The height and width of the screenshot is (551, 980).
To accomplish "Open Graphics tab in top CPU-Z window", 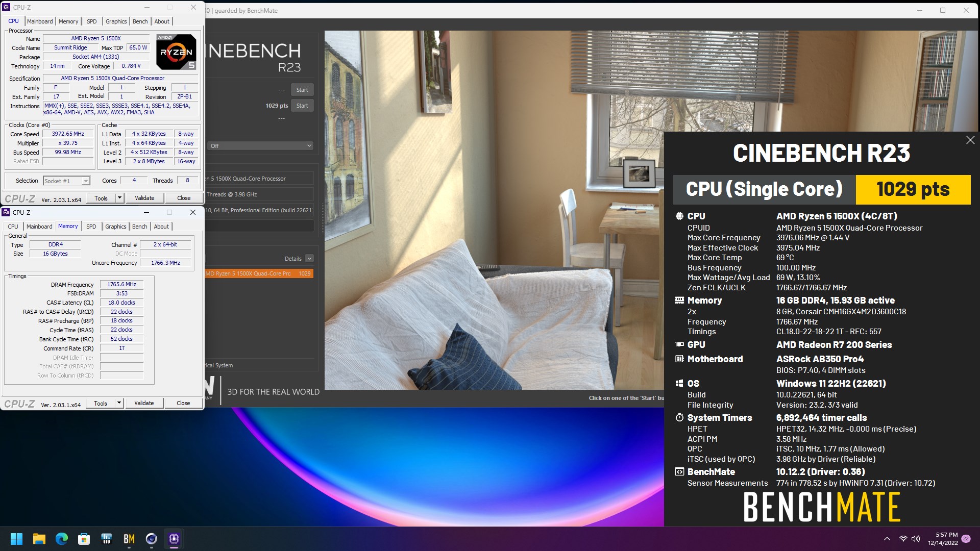I will pos(116,21).
